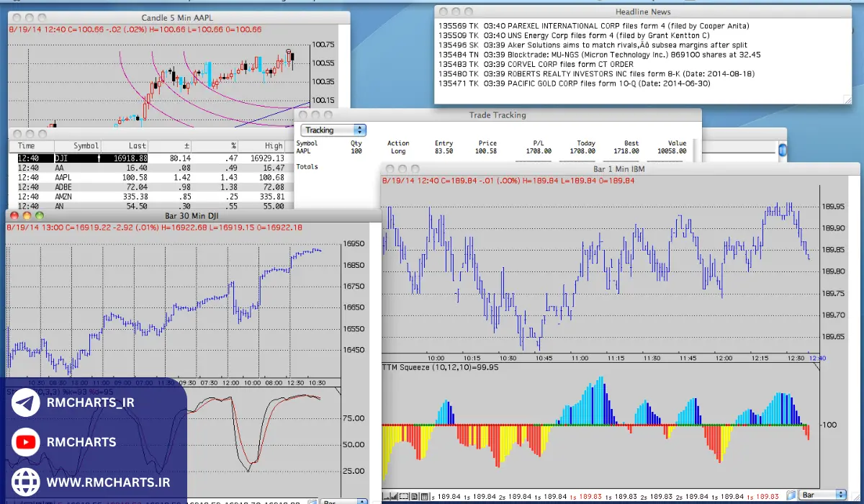Click the YouTube icon for RMCHARTS
Image resolution: width=864 pixels, height=504 pixels.
click(x=26, y=442)
